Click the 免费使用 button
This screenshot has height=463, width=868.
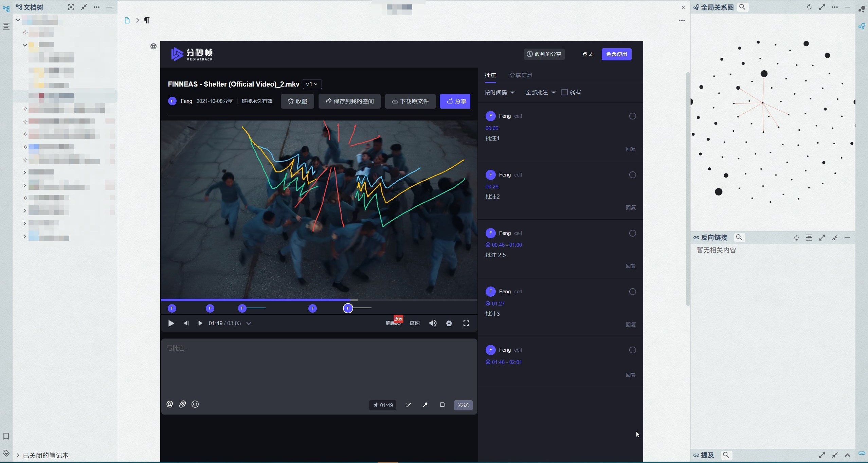[x=616, y=54]
